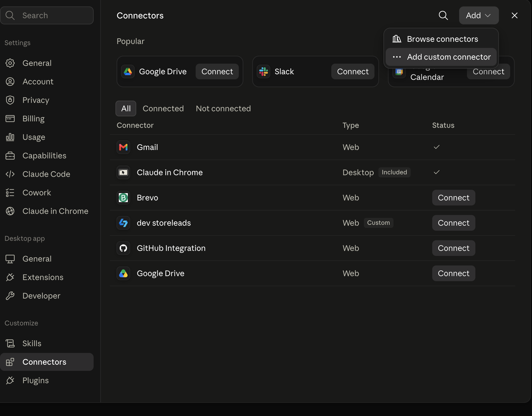Image resolution: width=532 pixels, height=416 pixels.
Task: Connect Slack in Popular card
Action: [x=353, y=71]
